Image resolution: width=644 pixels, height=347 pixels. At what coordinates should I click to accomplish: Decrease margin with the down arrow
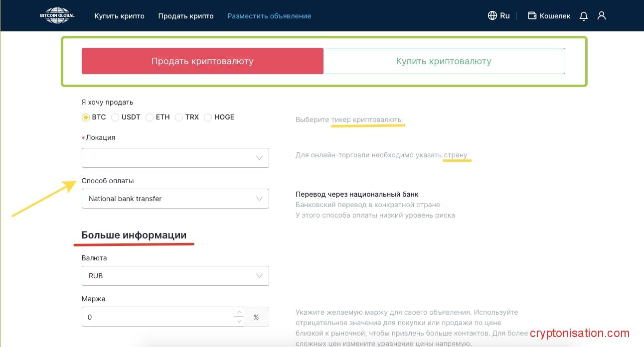[x=239, y=322]
